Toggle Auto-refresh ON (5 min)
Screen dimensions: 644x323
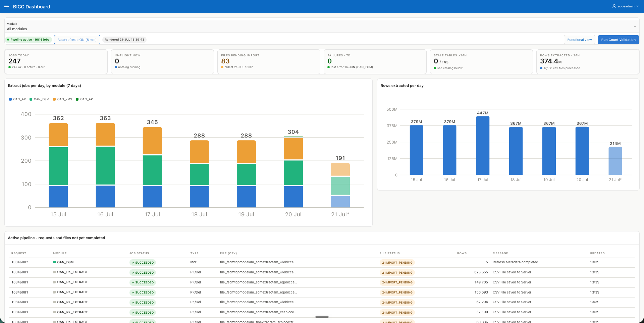(77, 40)
